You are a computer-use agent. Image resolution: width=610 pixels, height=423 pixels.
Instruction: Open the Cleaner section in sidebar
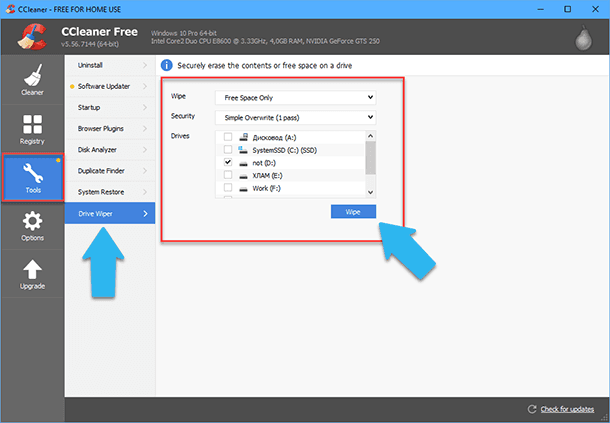pyautogui.click(x=32, y=80)
